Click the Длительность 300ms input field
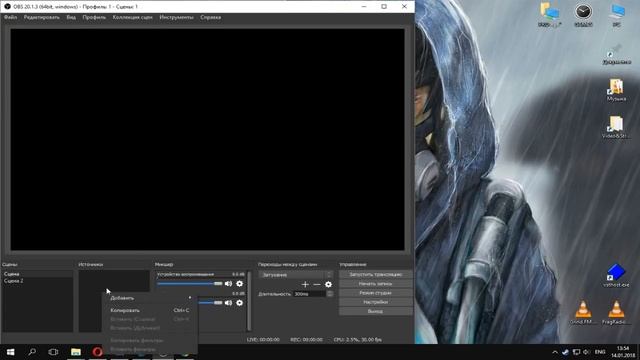The width and height of the screenshot is (640, 360). [x=310, y=294]
